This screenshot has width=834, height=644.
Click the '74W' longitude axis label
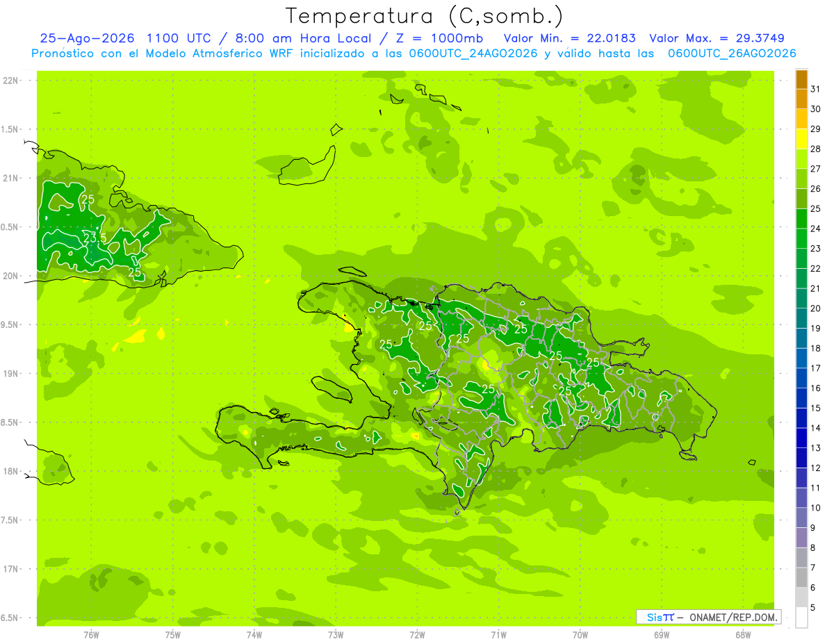[x=254, y=634]
